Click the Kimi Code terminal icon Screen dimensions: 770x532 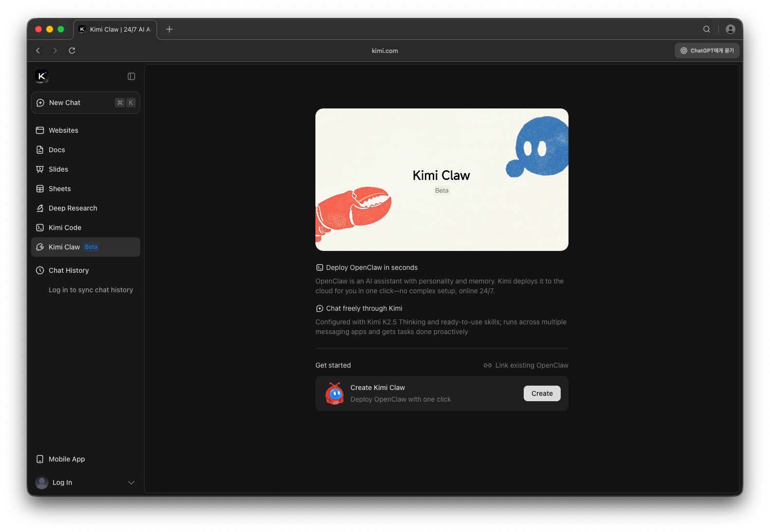40,228
